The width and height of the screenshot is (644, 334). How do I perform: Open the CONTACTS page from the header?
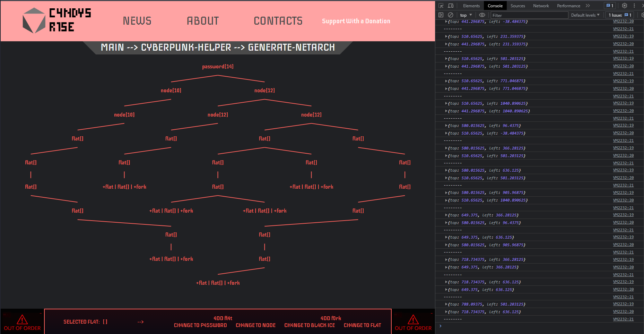(x=278, y=21)
